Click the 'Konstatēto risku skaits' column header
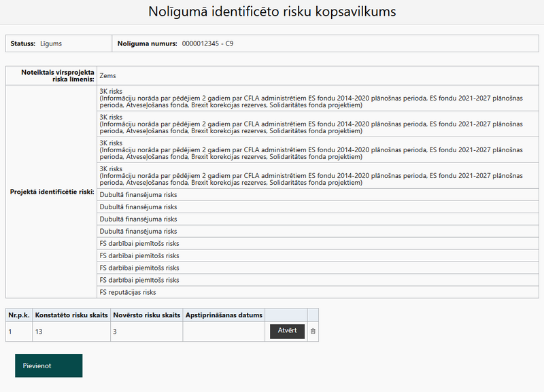This screenshot has height=392, width=544. pos(71,315)
